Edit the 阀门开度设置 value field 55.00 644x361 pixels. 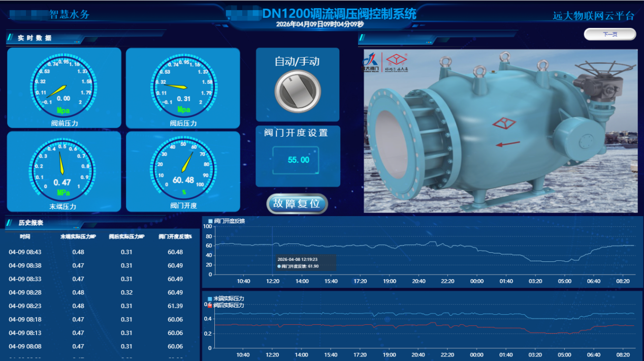(296, 160)
